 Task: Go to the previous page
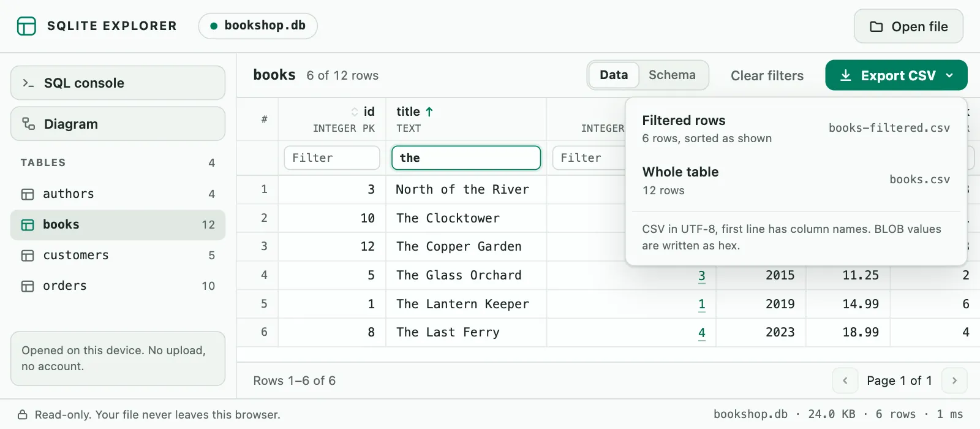coord(845,381)
